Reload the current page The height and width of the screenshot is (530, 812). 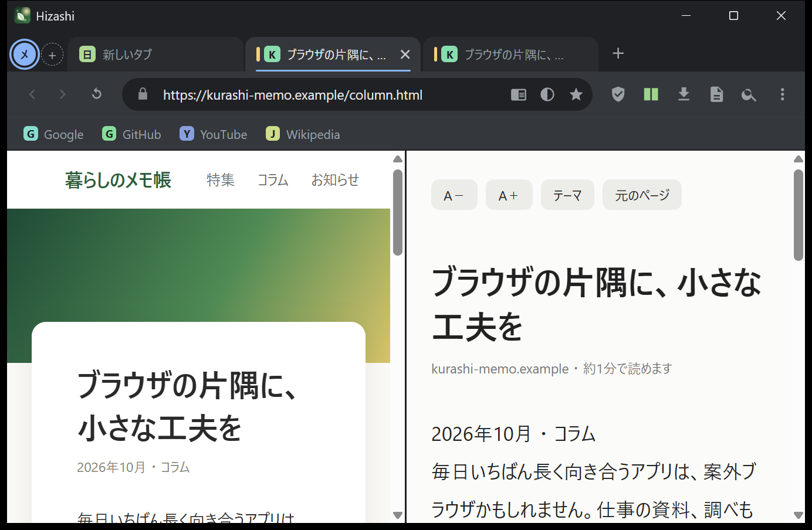point(97,94)
